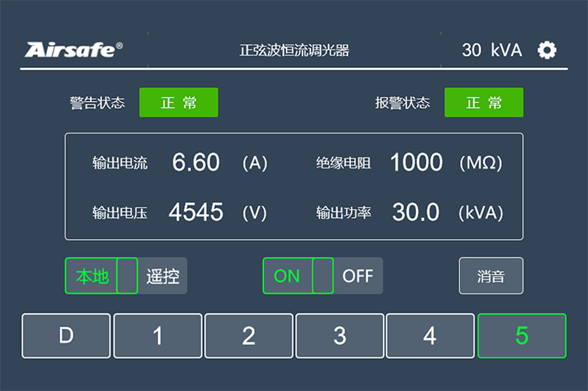Screen dimensions: 588x391
Task: Switch control mode to 遥控 remote
Action: click(163, 275)
